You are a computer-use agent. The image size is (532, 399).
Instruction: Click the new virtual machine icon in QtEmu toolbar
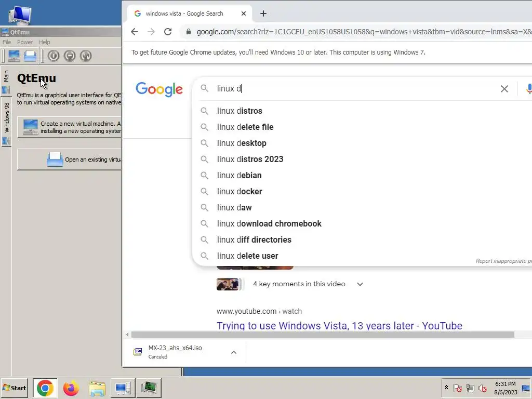coord(14,56)
